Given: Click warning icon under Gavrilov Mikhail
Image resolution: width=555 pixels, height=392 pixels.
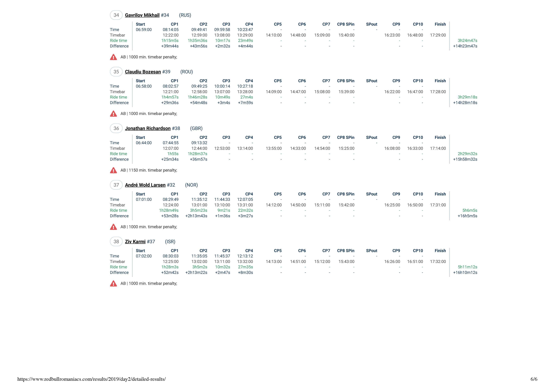Looking at the screenshot, I should point(113,57).
